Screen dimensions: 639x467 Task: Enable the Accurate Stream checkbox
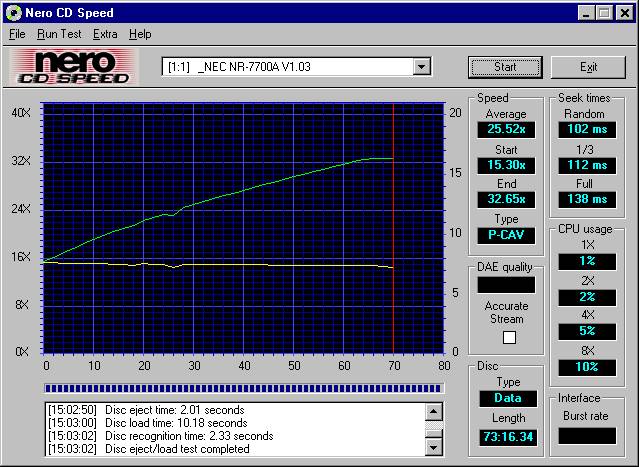tap(509, 337)
